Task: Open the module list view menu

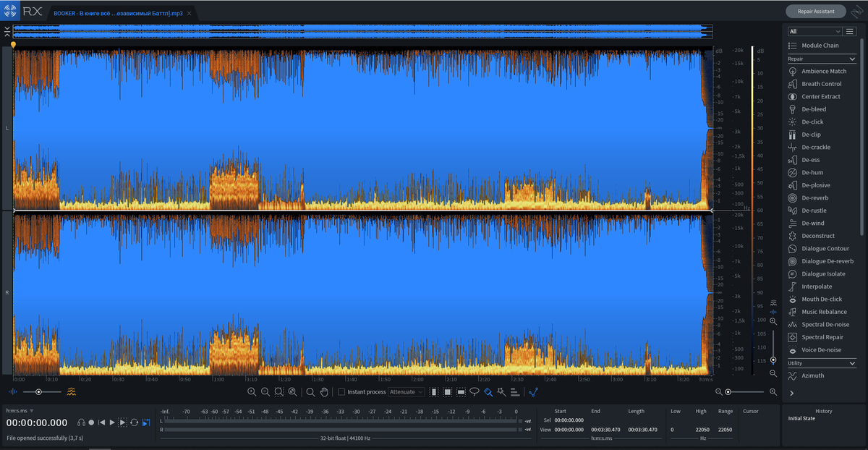Action: (850, 31)
